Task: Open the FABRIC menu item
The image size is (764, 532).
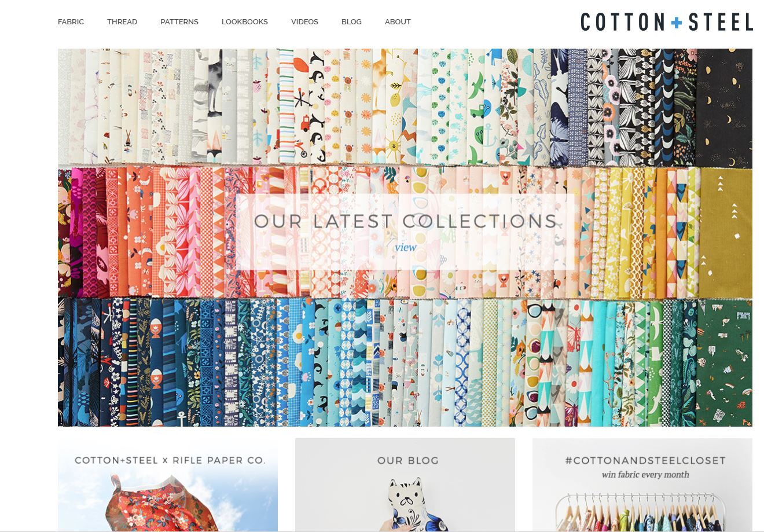Action: 71,22
